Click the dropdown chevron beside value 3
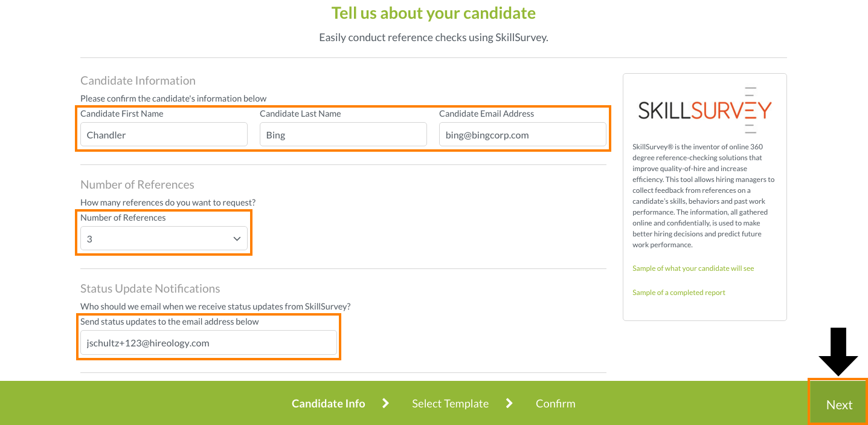Screen dimensions: 868x425 (237, 239)
